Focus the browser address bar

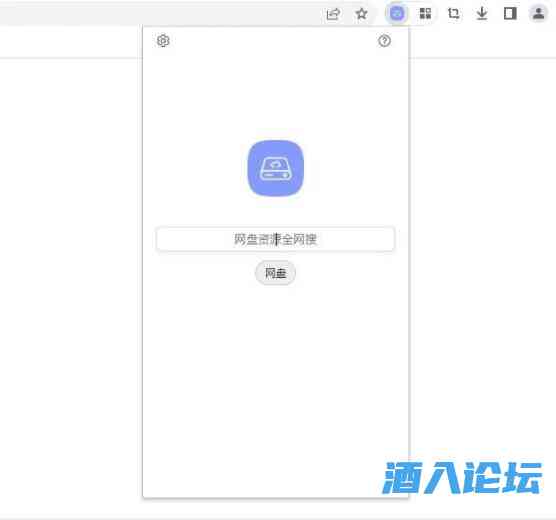(x=160, y=13)
